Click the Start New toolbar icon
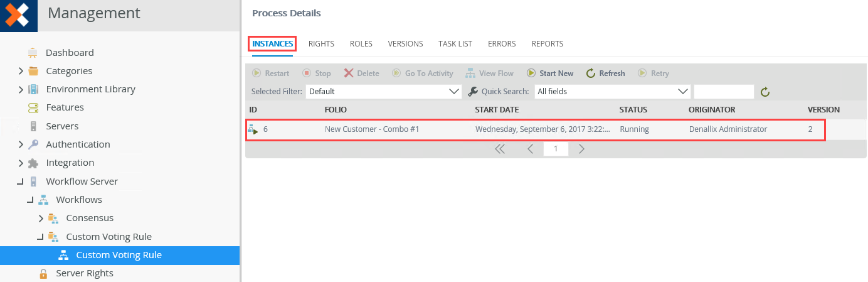The height and width of the screenshot is (282, 868). coord(531,73)
